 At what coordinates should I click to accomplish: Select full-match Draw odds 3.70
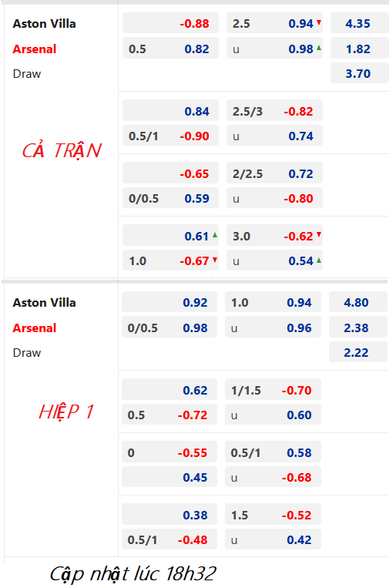coord(359,73)
